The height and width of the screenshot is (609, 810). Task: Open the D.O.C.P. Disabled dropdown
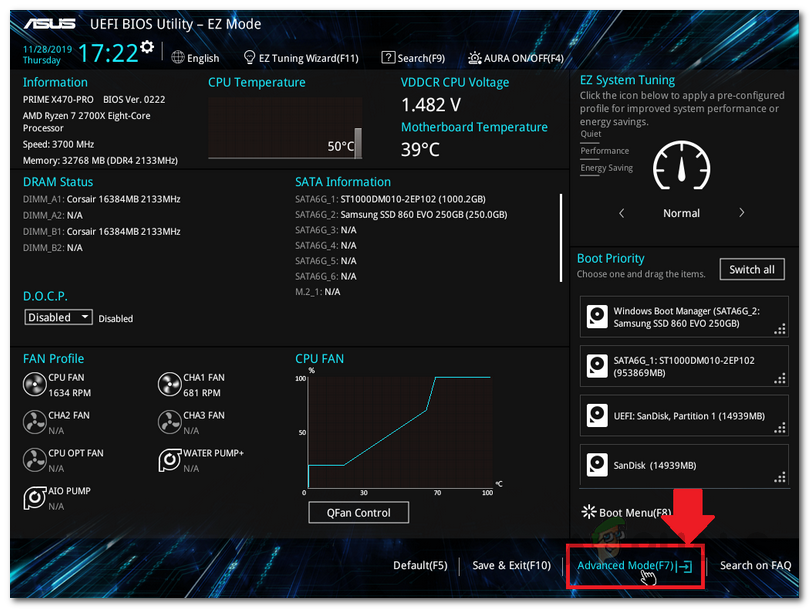point(58,317)
